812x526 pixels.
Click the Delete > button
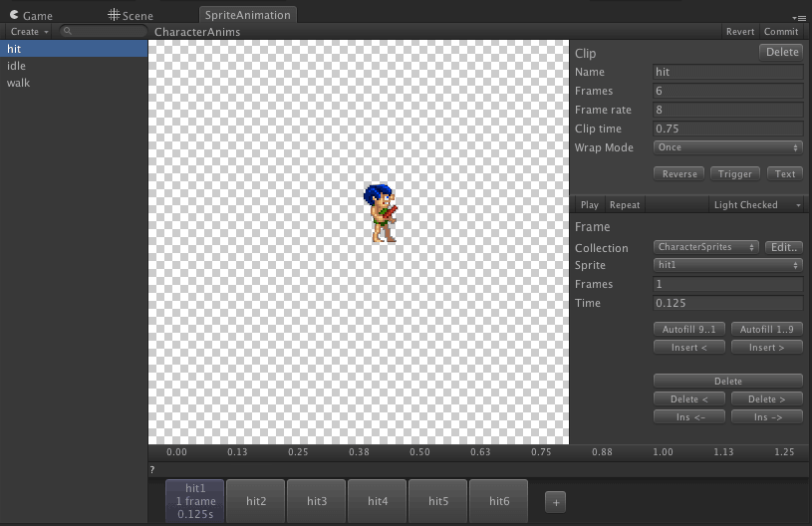pos(766,399)
